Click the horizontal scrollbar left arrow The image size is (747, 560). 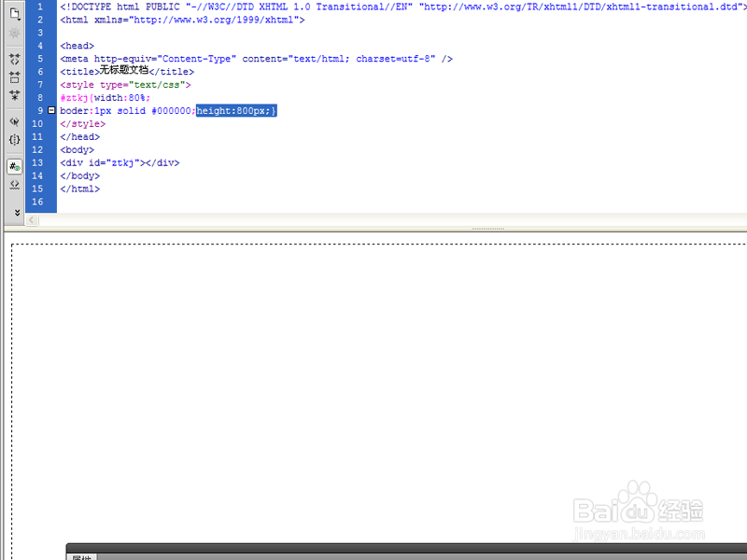pyautogui.click(x=32, y=219)
